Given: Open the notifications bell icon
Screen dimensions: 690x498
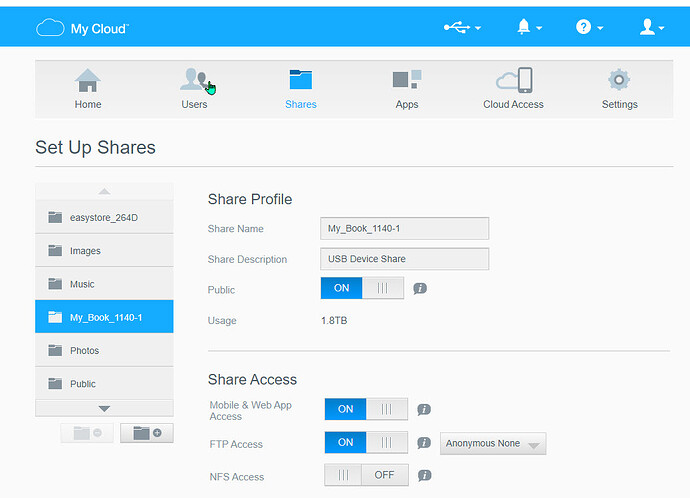Looking at the screenshot, I should [x=523, y=27].
